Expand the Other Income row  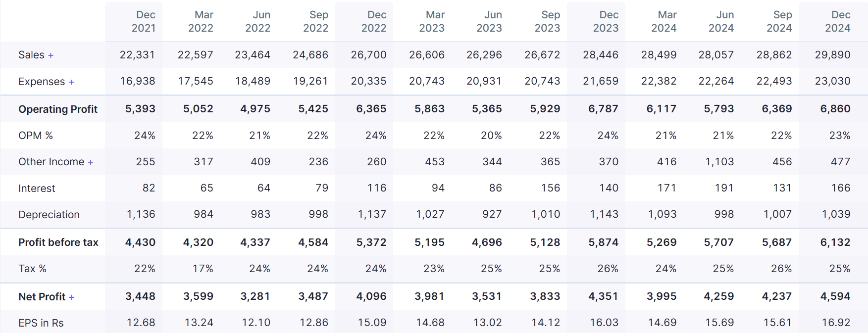(91, 162)
